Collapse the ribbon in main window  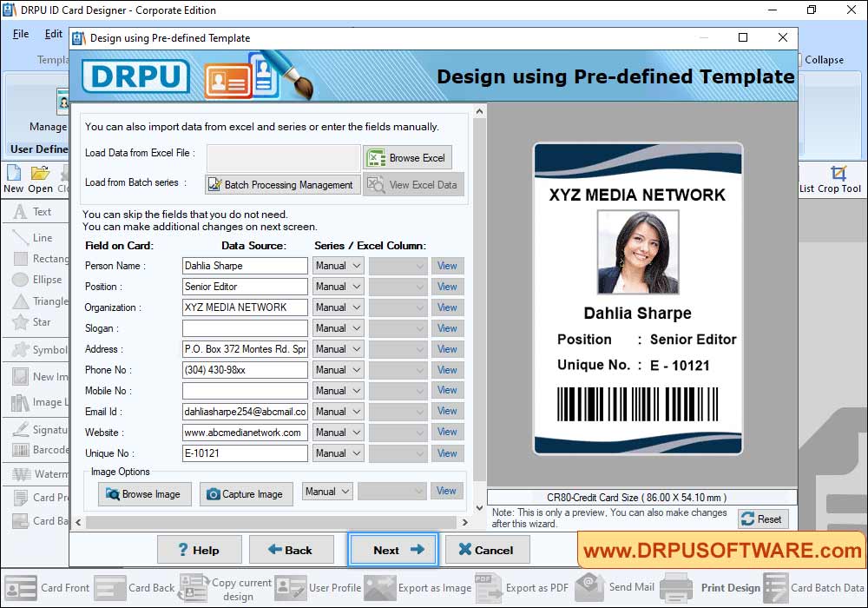click(821, 60)
